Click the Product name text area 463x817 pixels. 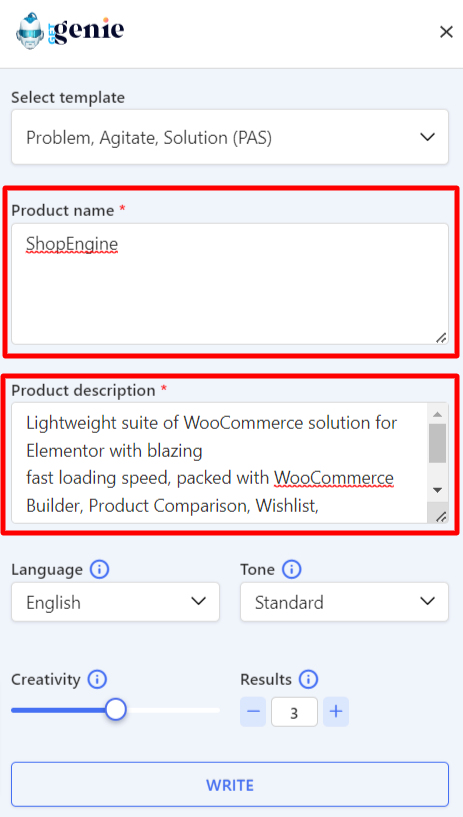230,284
